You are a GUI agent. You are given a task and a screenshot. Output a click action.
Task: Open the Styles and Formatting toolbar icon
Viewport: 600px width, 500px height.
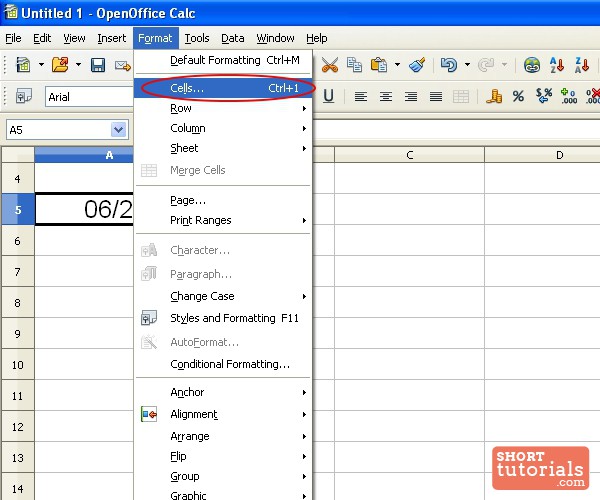point(24,96)
